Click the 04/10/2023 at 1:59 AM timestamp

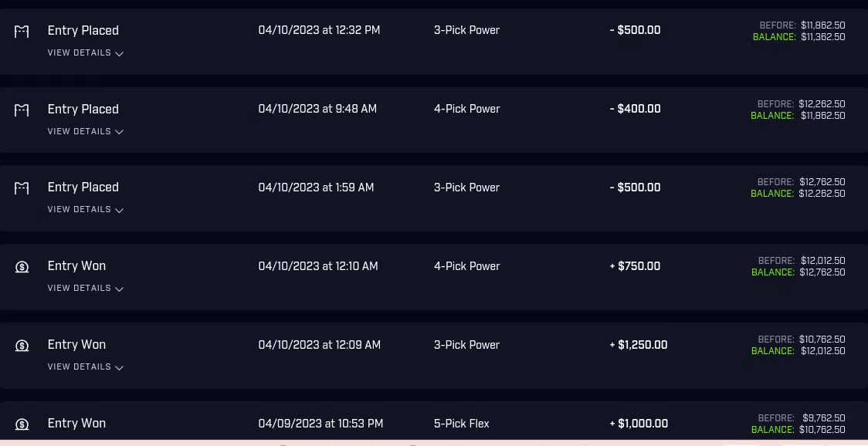point(316,188)
